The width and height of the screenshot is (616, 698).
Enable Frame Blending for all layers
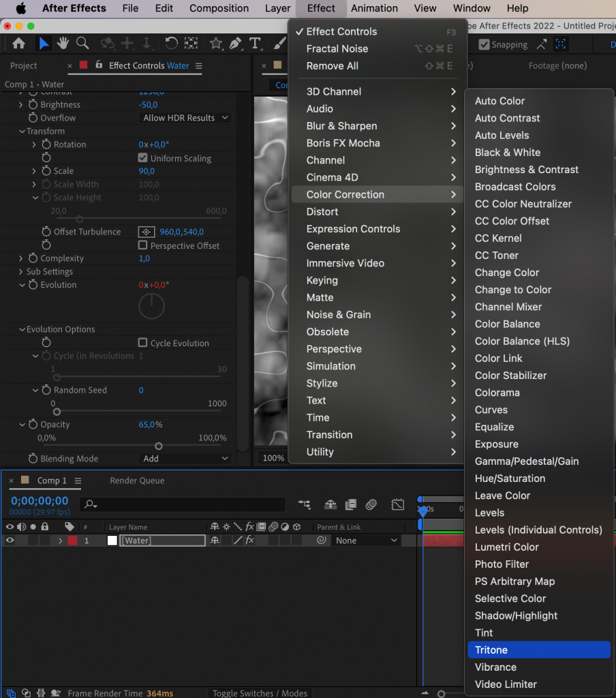click(x=351, y=504)
